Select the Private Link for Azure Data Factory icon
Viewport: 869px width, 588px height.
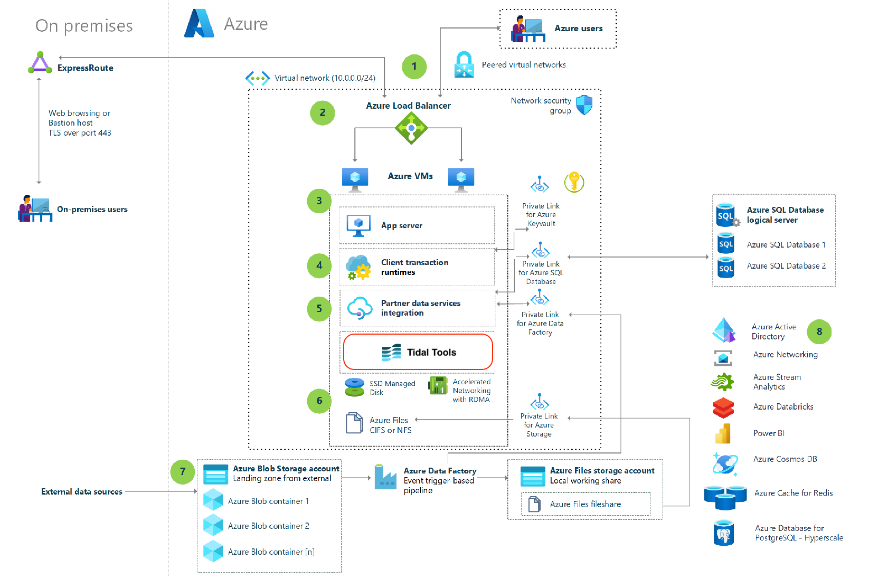(x=540, y=298)
